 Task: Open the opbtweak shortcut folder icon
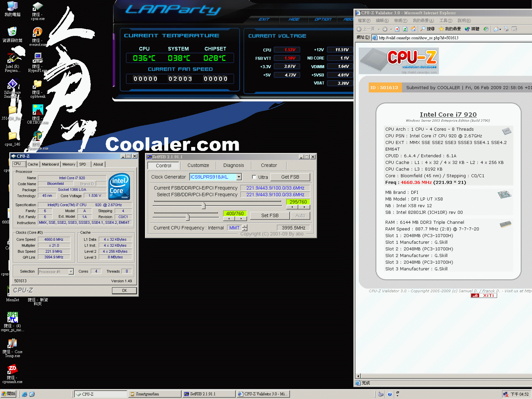coord(38,88)
